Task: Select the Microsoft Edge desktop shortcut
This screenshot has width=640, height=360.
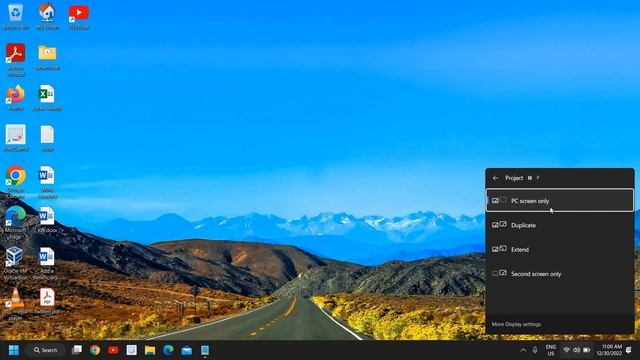Action: pyautogui.click(x=16, y=223)
